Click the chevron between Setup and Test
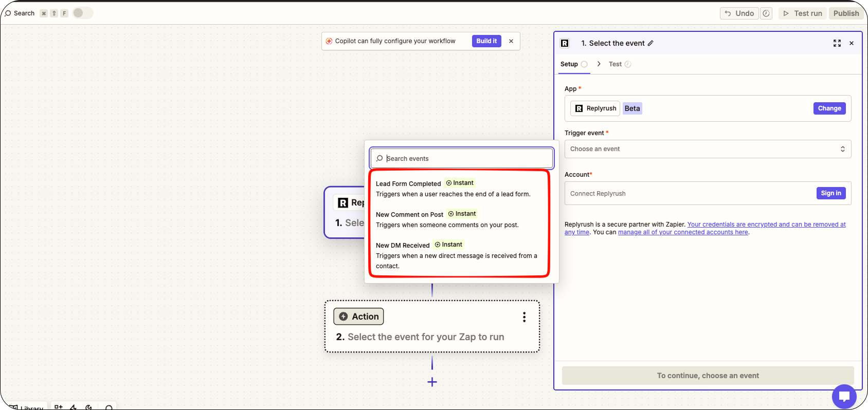This screenshot has height=410, width=868. (599, 64)
